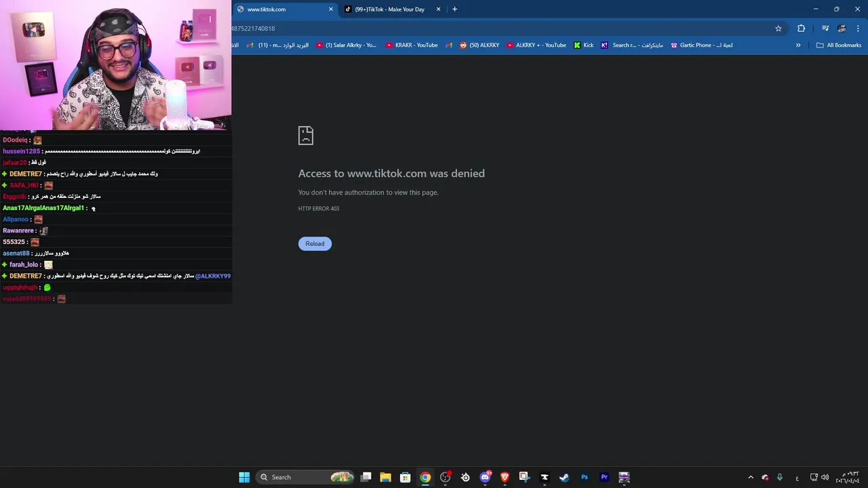Open Brave browser from the taskbar

tap(505, 477)
